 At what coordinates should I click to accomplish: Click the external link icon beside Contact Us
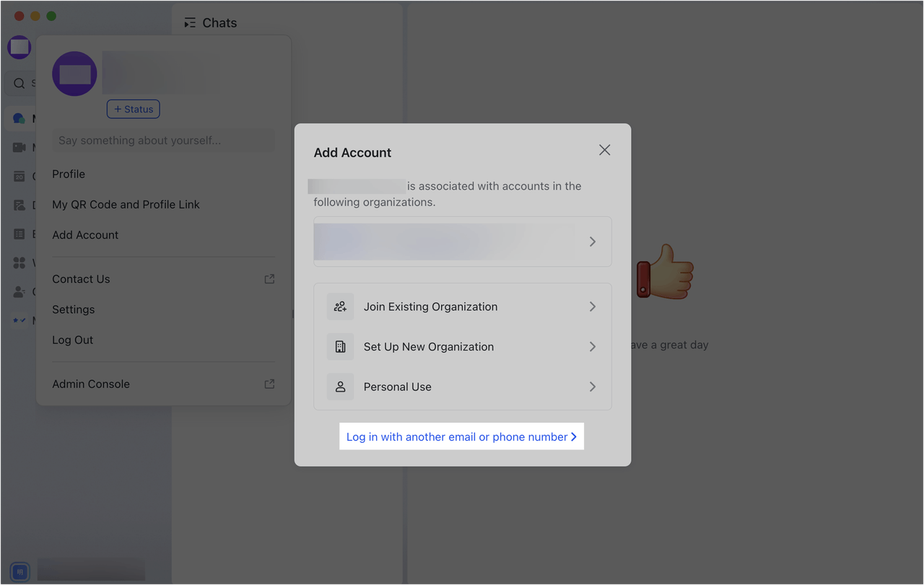[269, 278]
